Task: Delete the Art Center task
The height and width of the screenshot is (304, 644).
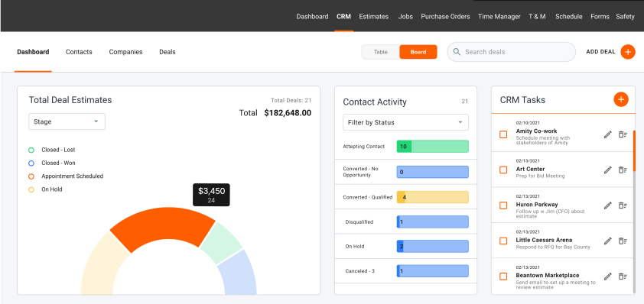Action: pyautogui.click(x=623, y=170)
